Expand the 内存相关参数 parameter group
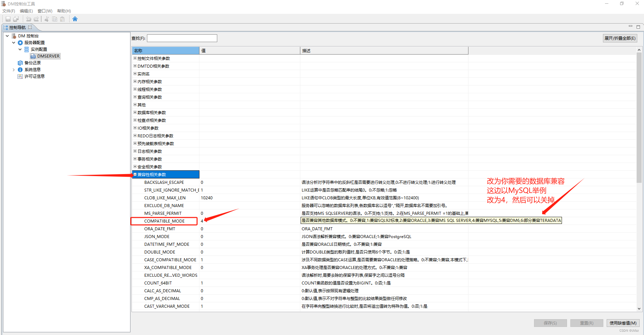The image size is (644, 335). click(x=135, y=81)
